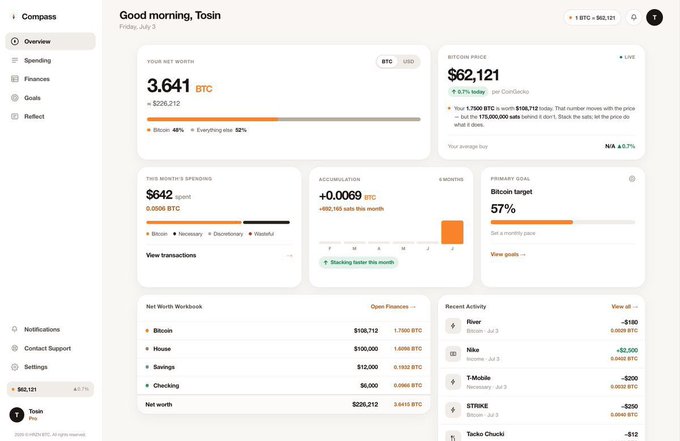Select the House row in workbook
The image size is (680, 441).
[x=284, y=349]
